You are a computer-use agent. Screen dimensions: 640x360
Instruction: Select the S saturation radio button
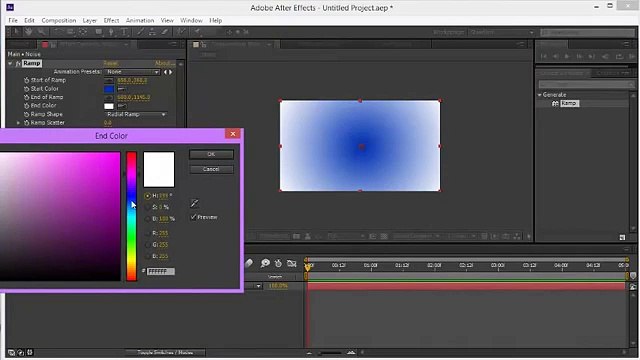[x=148, y=207]
